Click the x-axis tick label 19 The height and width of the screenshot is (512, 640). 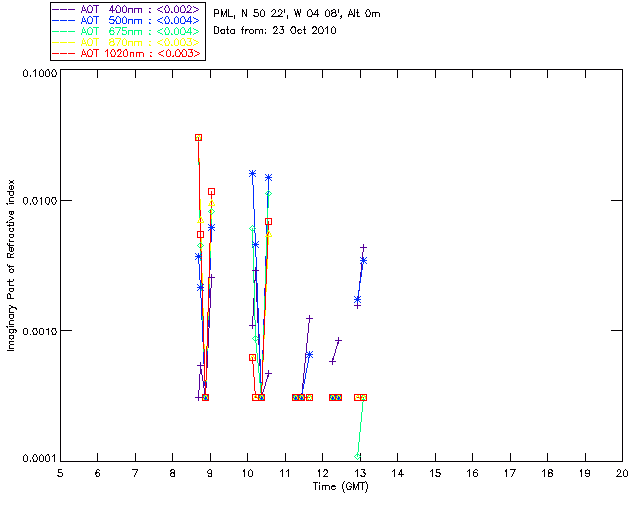[x=585, y=473]
